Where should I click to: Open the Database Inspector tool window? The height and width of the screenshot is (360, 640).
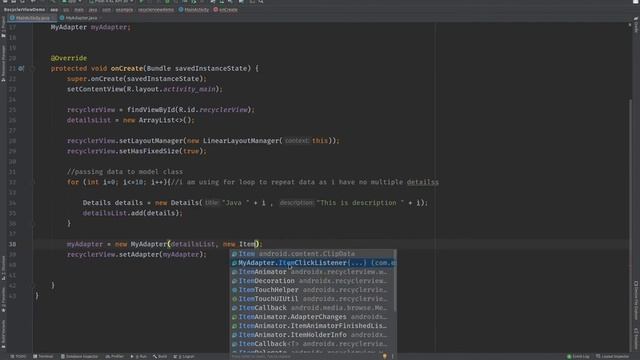pyautogui.click(x=80, y=356)
